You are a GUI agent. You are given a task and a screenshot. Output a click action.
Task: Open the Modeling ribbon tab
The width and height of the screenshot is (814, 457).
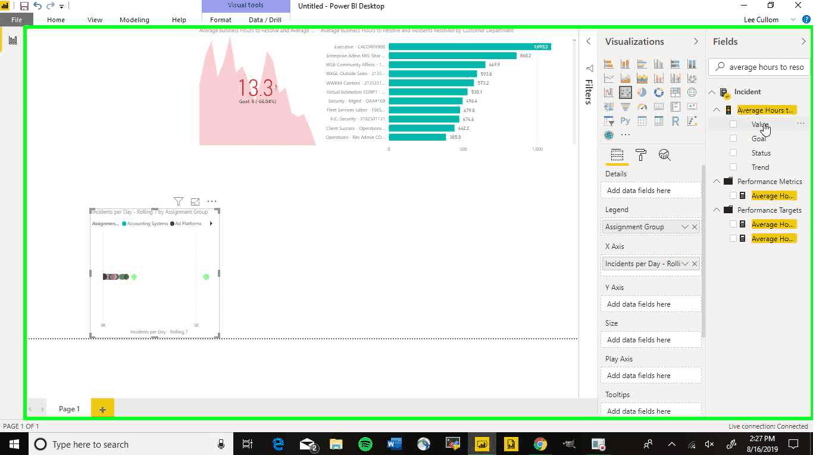(x=134, y=20)
